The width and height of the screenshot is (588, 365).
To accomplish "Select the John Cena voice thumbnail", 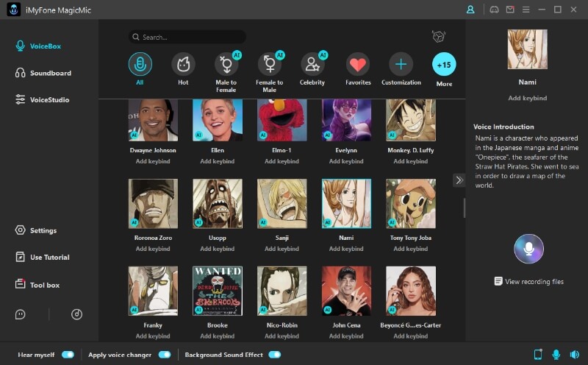I will pyautogui.click(x=346, y=291).
